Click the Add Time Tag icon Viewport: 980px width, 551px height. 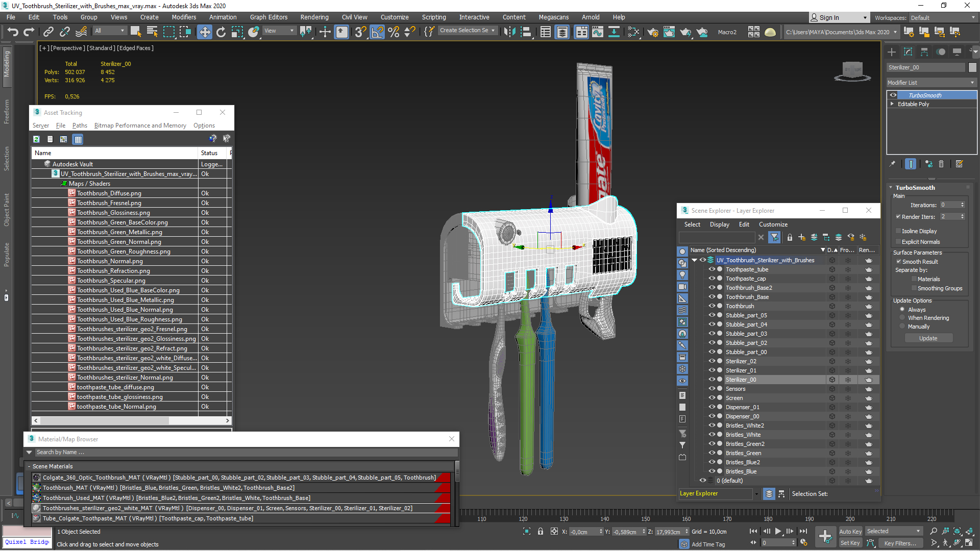(684, 544)
